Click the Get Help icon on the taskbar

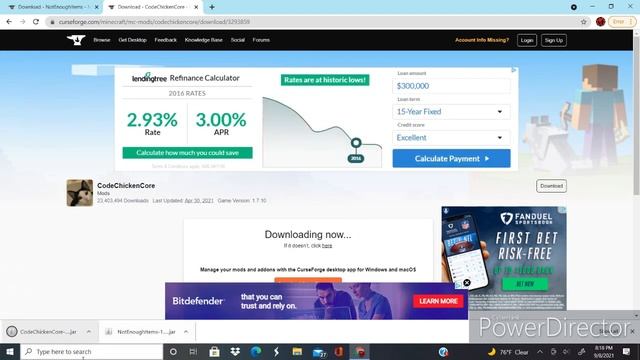444,352
